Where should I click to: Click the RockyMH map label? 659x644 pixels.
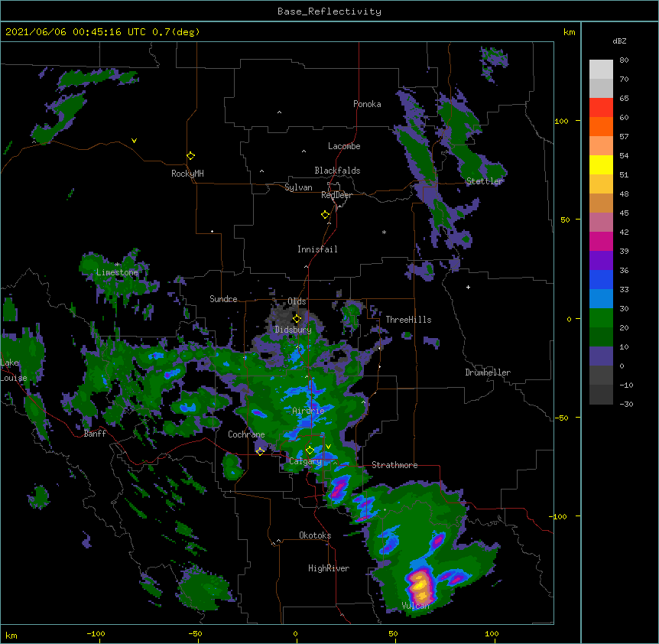click(187, 174)
